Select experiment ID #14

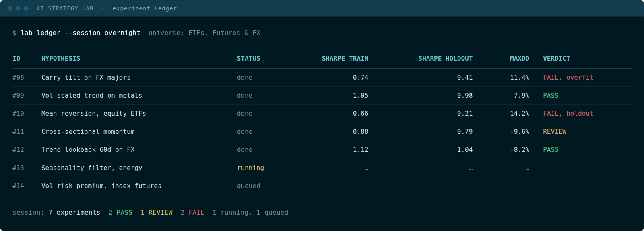18,186
